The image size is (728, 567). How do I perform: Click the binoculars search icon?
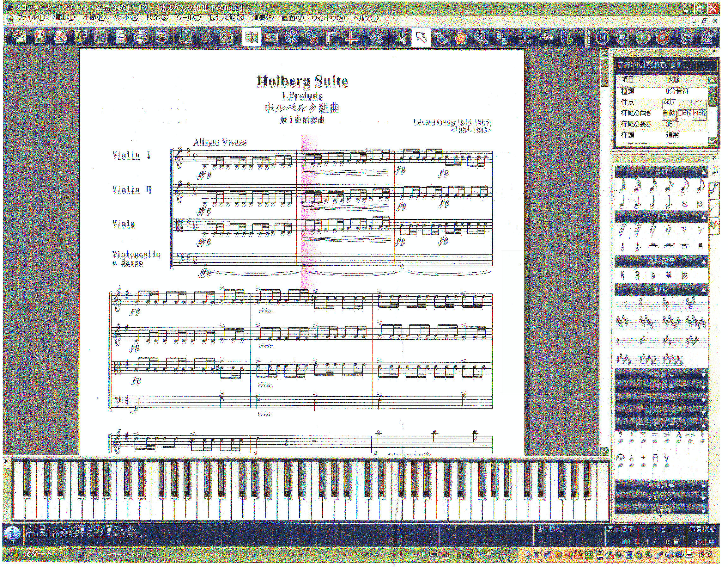185,37
